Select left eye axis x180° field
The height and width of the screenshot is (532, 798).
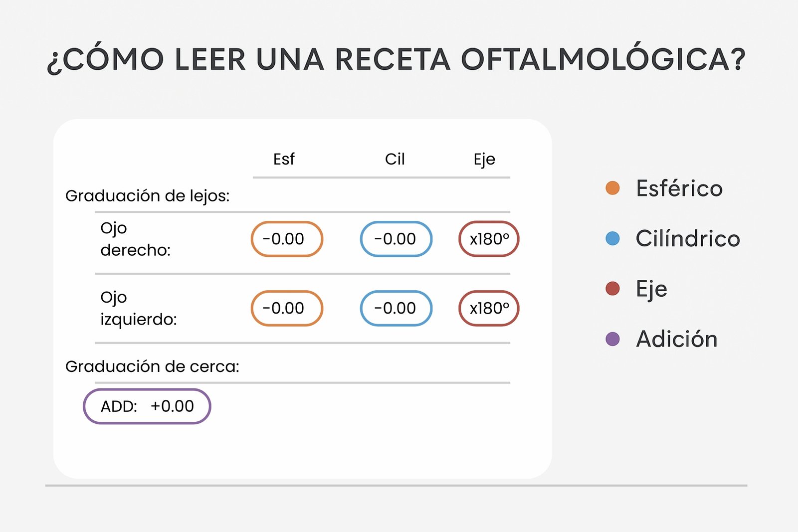[x=489, y=308]
